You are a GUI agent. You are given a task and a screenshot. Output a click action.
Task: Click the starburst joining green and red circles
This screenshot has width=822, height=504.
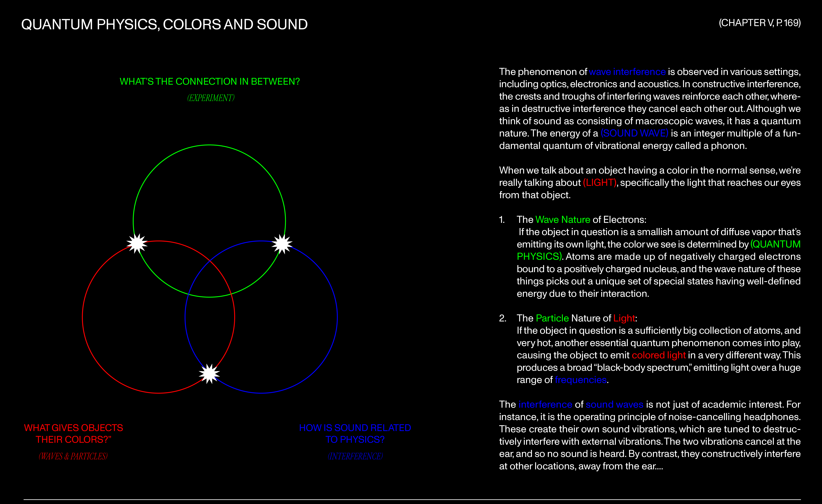137,244
